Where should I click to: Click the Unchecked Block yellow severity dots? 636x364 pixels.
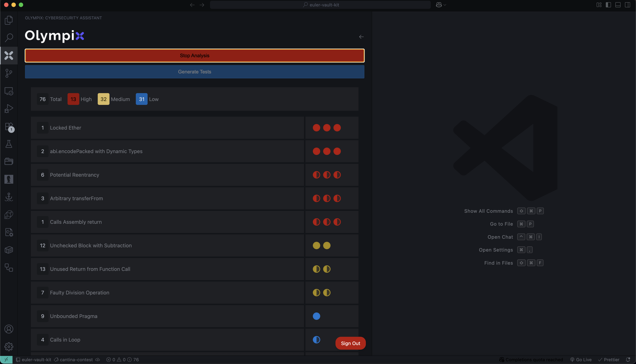tap(321, 245)
